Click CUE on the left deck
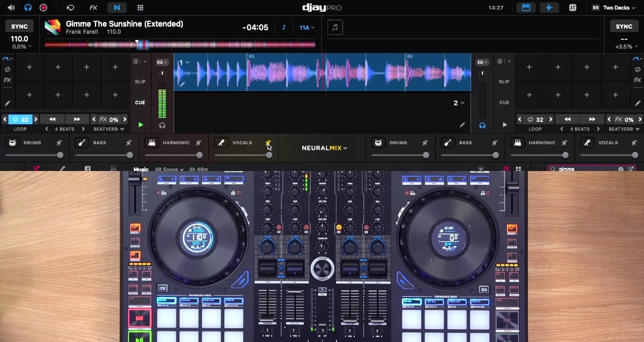 coord(140,102)
